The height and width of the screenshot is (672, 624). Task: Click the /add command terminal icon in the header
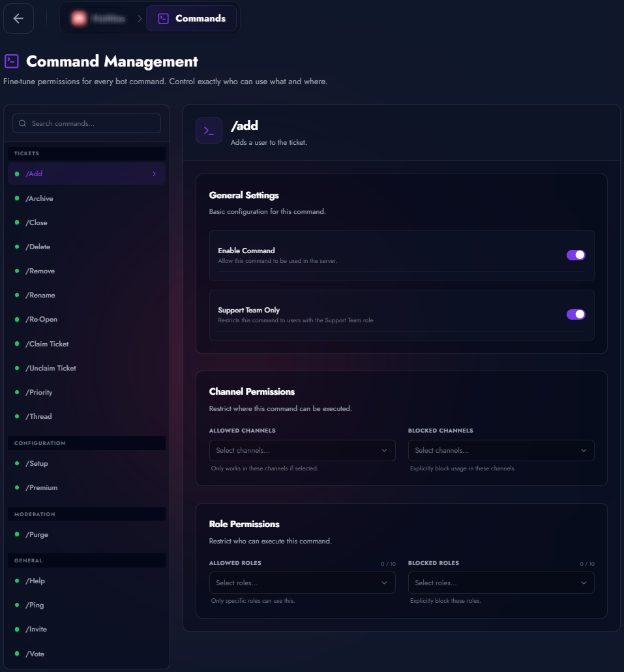[209, 130]
